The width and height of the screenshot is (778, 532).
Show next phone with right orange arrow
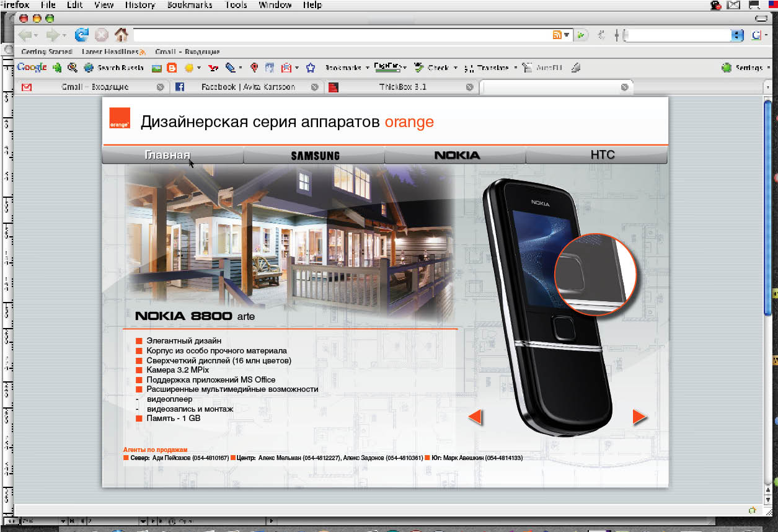pos(640,417)
